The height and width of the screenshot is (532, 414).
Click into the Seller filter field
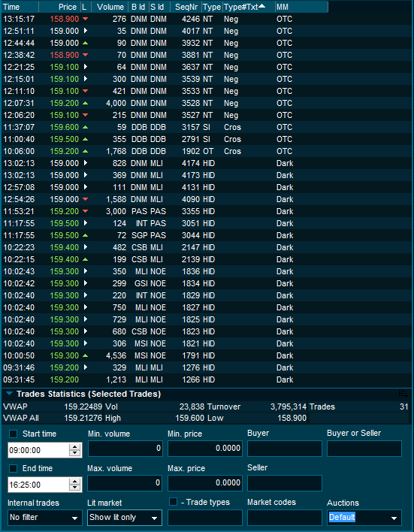point(285,483)
